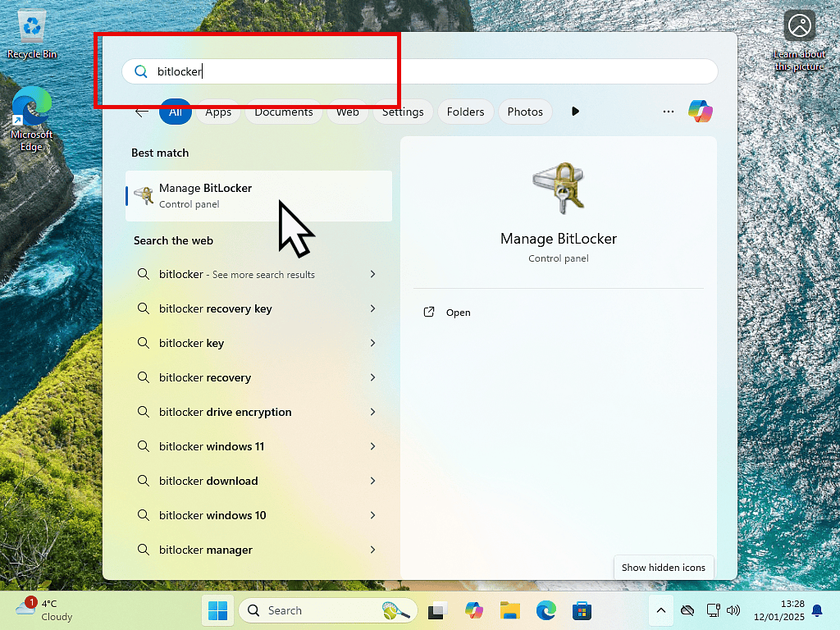Open the Recycle Bin desktop icon
This screenshot has height=630, width=840.
pyautogui.click(x=32, y=33)
